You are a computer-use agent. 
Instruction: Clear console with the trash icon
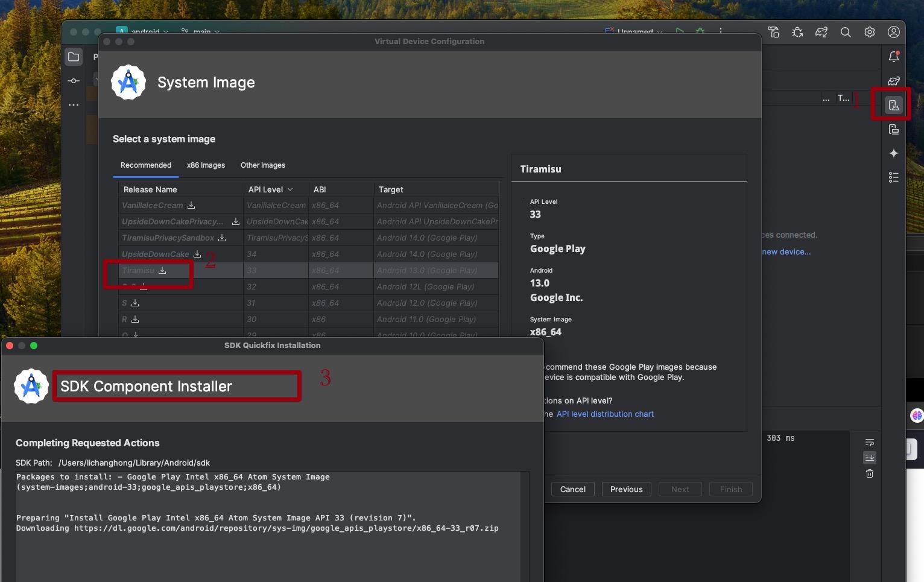pos(869,473)
